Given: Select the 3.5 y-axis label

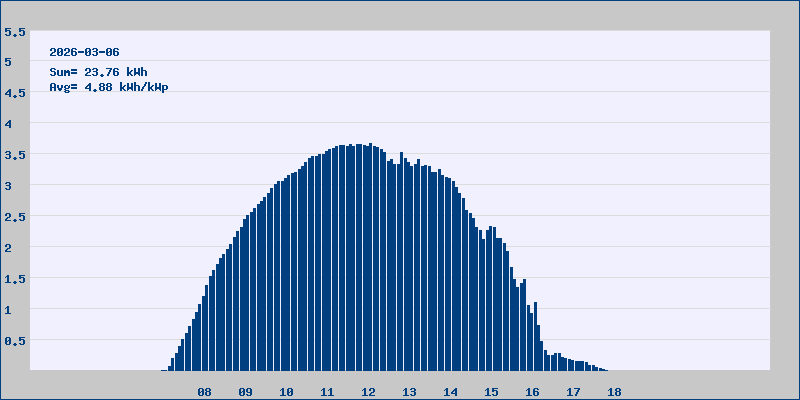Looking at the screenshot, I should 15,155.
